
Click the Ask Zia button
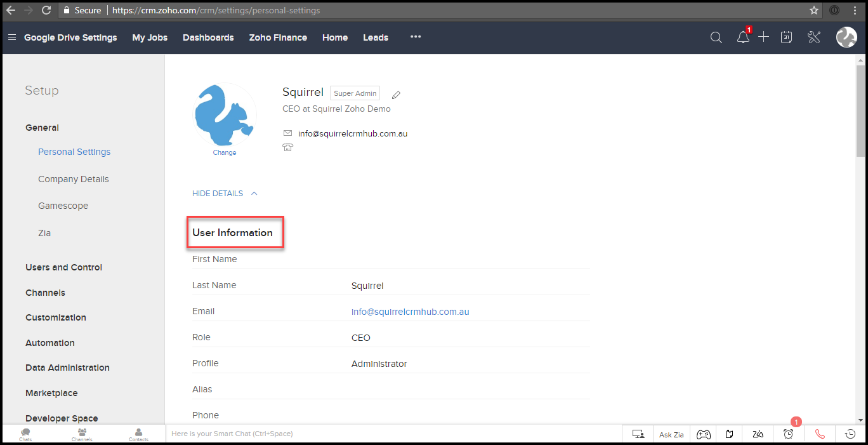point(671,435)
